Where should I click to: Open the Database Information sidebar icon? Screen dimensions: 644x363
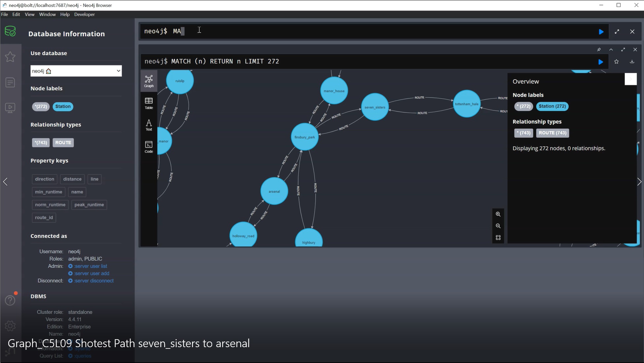pos(10,31)
